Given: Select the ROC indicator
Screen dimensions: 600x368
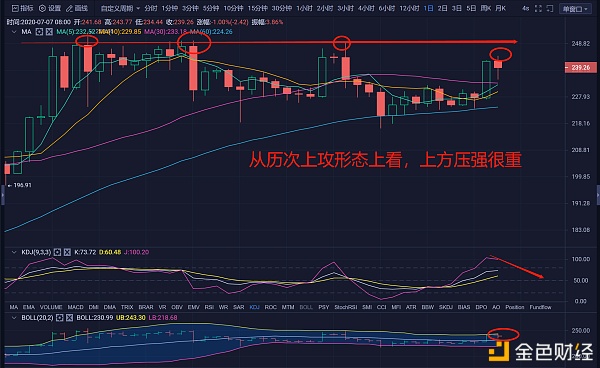Looking at the screenshot, I should [x=271, y=307].
